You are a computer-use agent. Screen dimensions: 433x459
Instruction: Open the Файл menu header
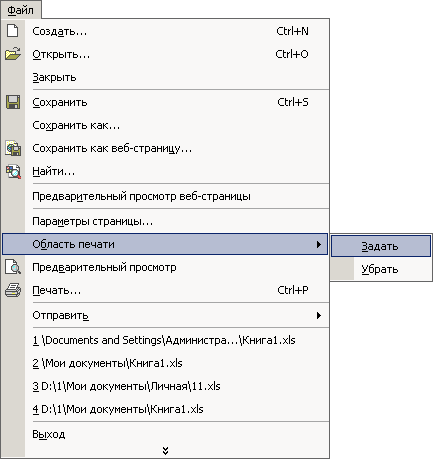[21, 10]
